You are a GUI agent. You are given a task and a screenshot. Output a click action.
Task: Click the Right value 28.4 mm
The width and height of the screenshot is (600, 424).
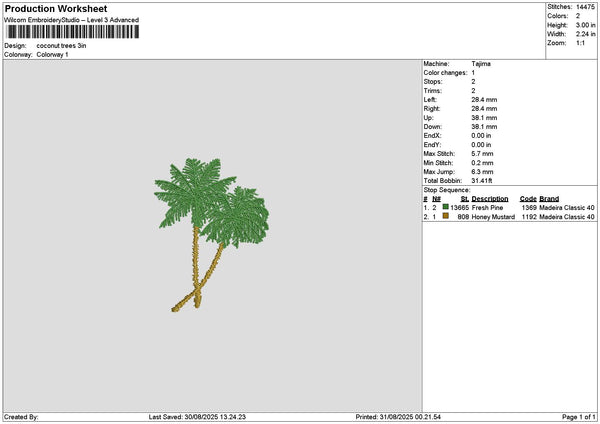tap(484, 109)
